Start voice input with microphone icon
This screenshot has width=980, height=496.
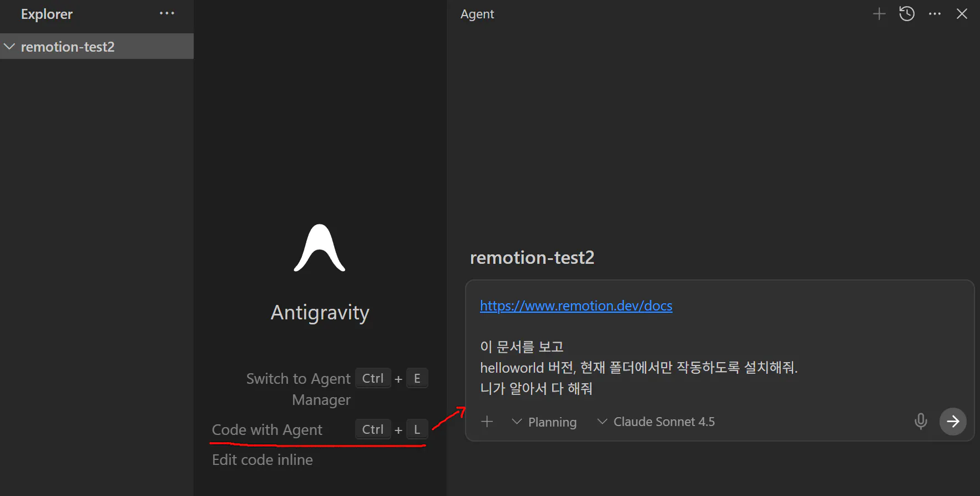coord(921,422)
